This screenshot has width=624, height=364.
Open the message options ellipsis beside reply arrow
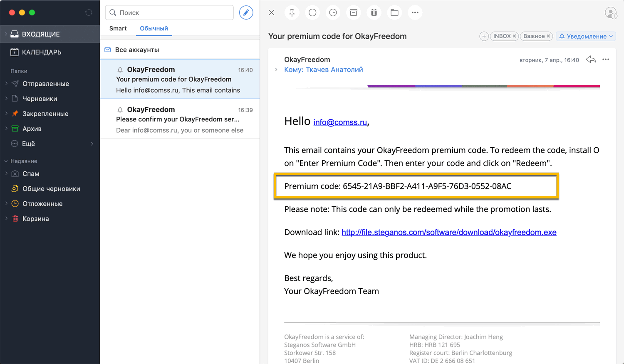(x=606, y=59)
